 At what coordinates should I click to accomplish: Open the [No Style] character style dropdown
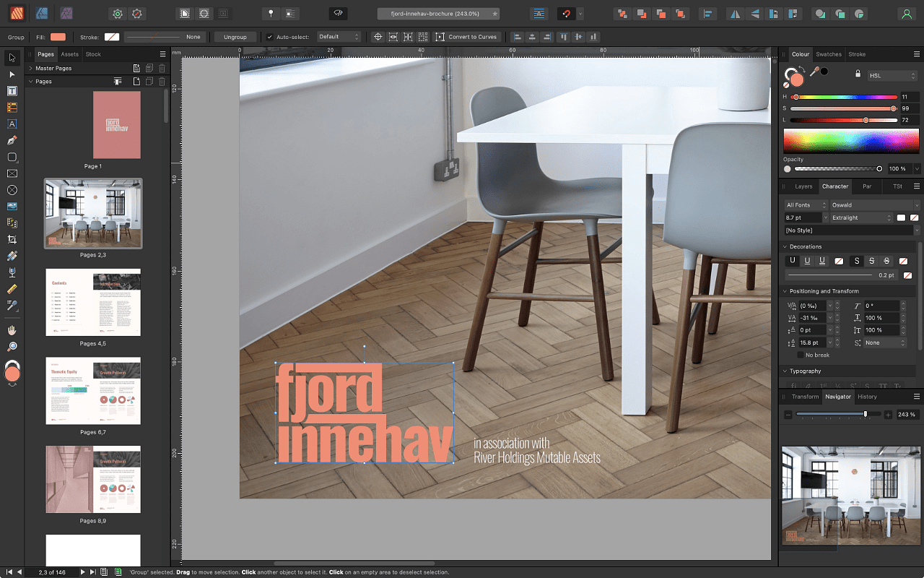pos(853,230)
